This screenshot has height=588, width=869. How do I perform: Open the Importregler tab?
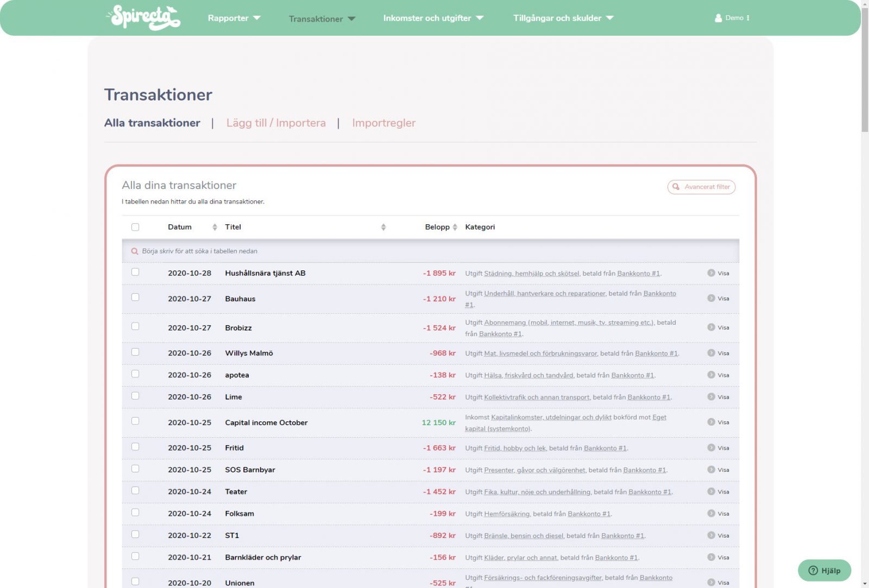(383, 123)
